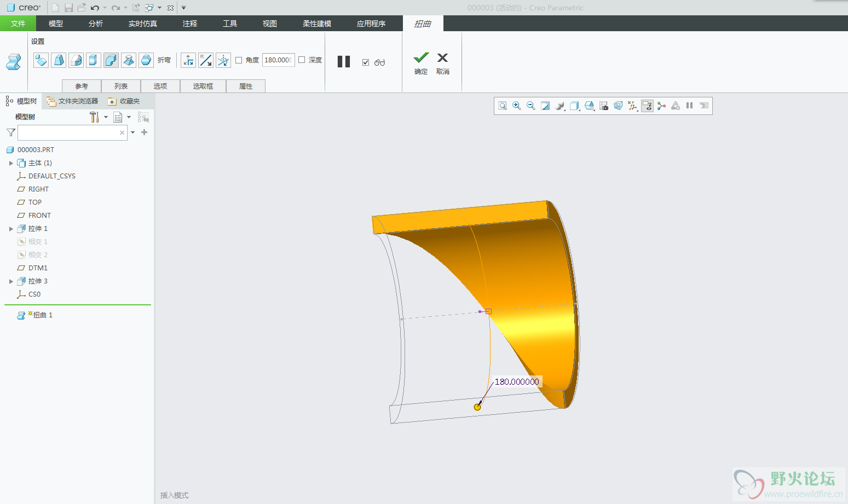The image size is (848, 504).
Task: Select the Warp tool icon
Action: (59, 60)
